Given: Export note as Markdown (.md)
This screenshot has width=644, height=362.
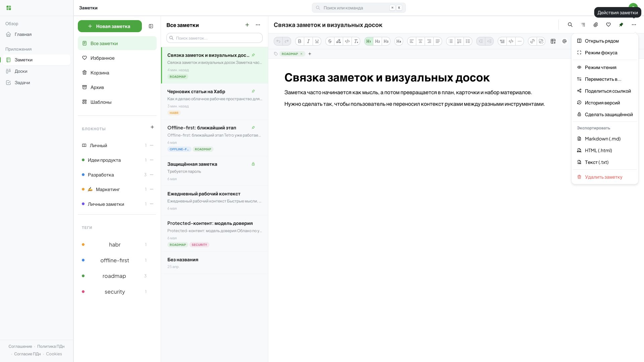Looking at the screenshot, I should tap(605, 139).
